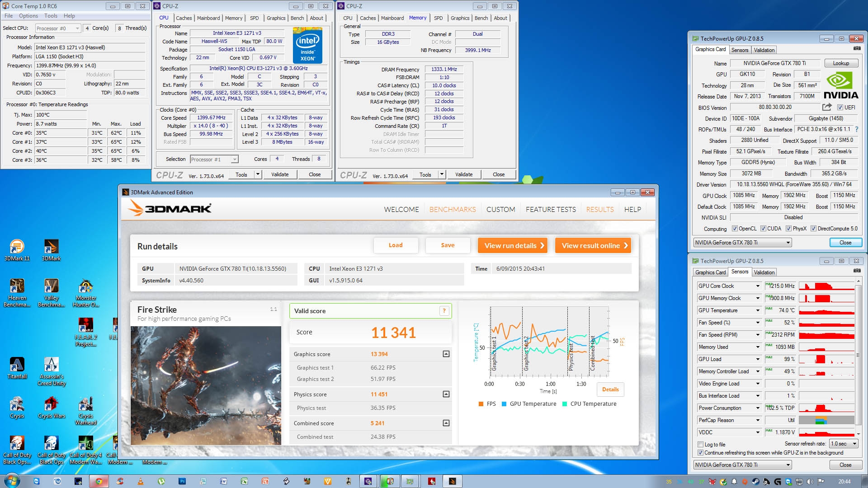Click Validate button in CPU-Z Memory window
The image size is (868, 488).
click(464, 174)
